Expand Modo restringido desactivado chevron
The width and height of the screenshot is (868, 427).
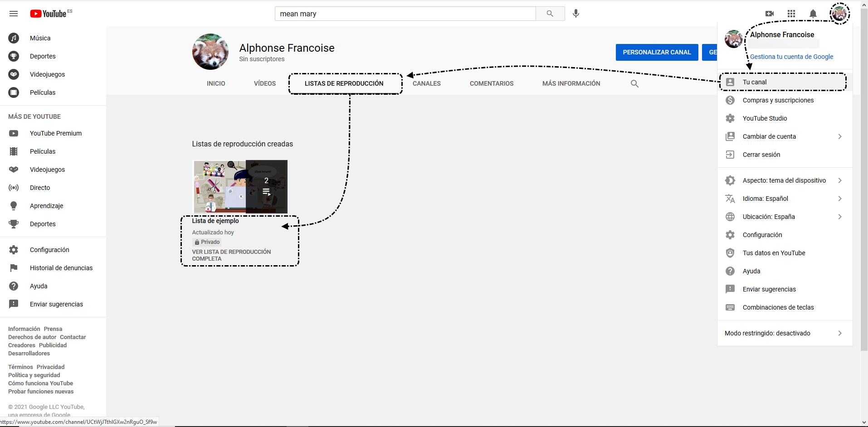[840, 333]
